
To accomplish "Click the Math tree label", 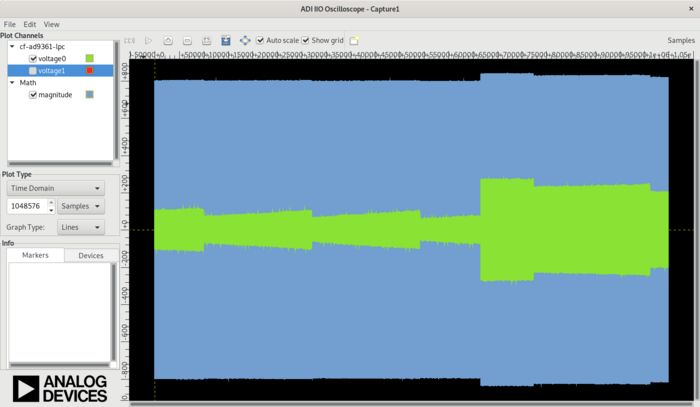I will 28,83.
